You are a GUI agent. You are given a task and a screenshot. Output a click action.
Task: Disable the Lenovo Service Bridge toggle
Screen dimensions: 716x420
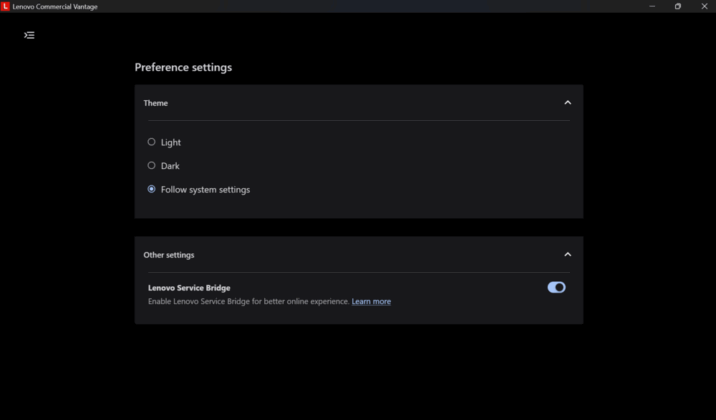pyautogui.click(x=556, y=287)
